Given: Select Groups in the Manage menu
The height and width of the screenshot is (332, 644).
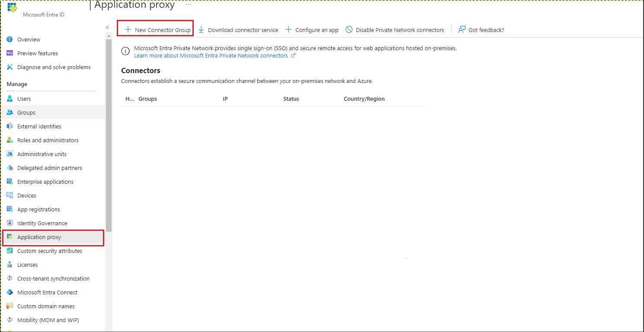Looking at the screenshot, I should point(26,112).
